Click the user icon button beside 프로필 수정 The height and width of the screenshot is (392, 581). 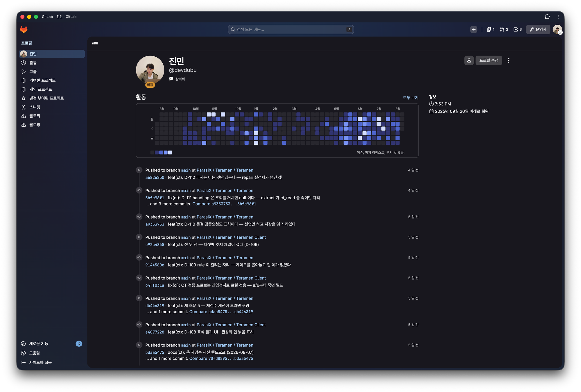click(469, 60)
